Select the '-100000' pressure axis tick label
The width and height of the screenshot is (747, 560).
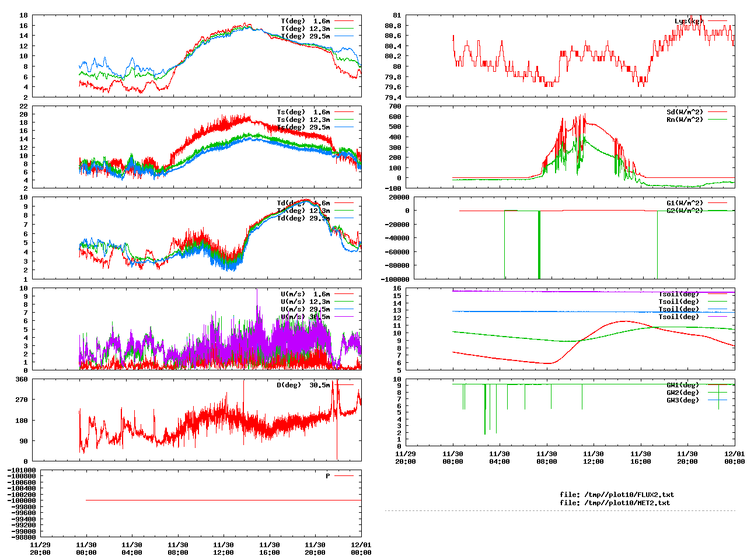[x=22, y=501]
